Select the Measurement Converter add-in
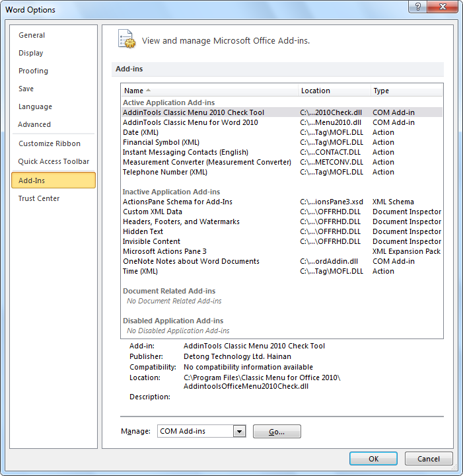Image resolution: width=463 pixels, height=476 pixels. click(x=281, y=162)
